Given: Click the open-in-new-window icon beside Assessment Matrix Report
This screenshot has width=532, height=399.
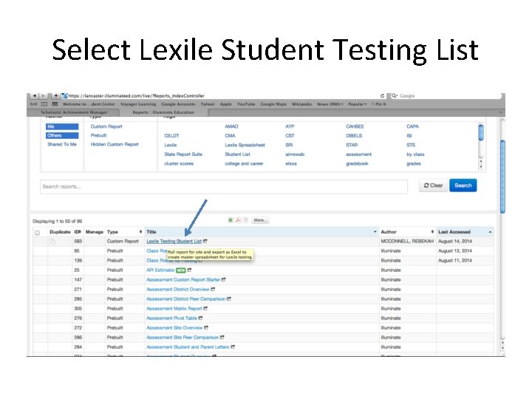Looking at the screenshot, I should coord(205,309).
